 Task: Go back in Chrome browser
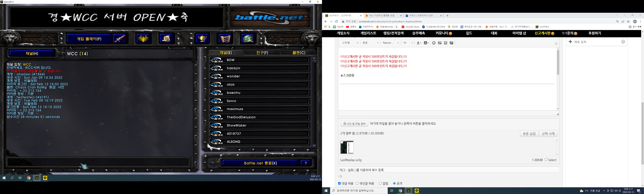coord(326,21)
